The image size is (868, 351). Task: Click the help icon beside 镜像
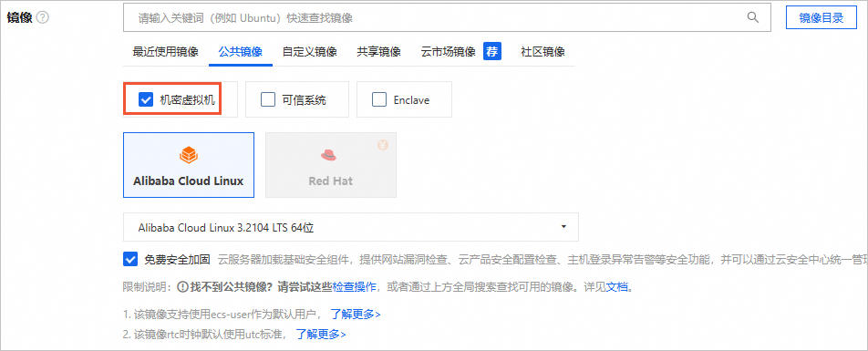pos(43,17)
